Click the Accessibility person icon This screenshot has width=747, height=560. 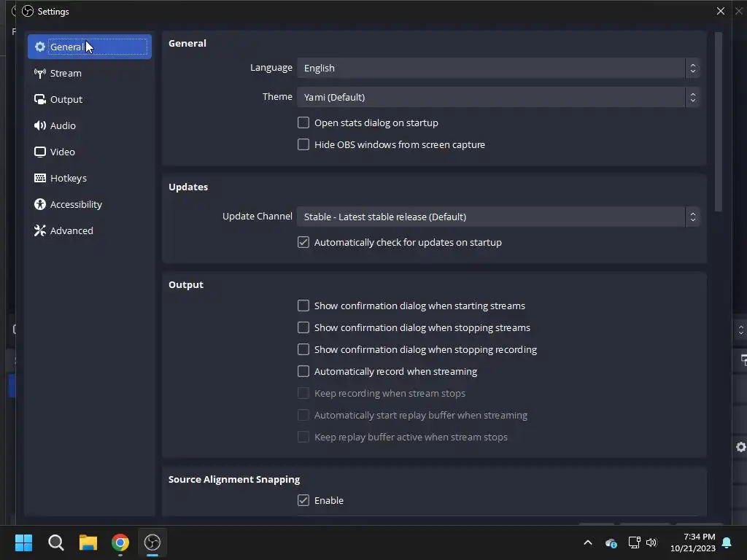tap(40, 204)
